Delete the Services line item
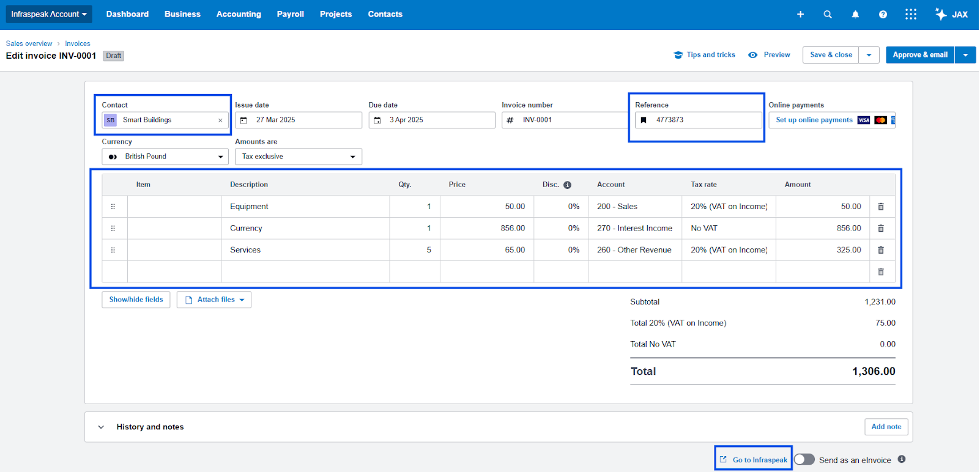Screen dimensions: 980x472 pyautogui.click(x=882, y=250)
